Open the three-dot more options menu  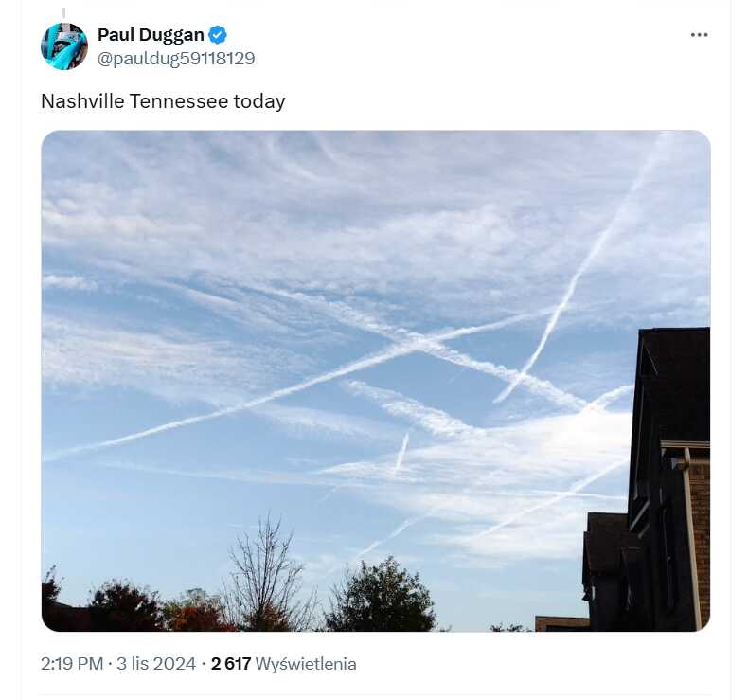click(x=699, y=35)
